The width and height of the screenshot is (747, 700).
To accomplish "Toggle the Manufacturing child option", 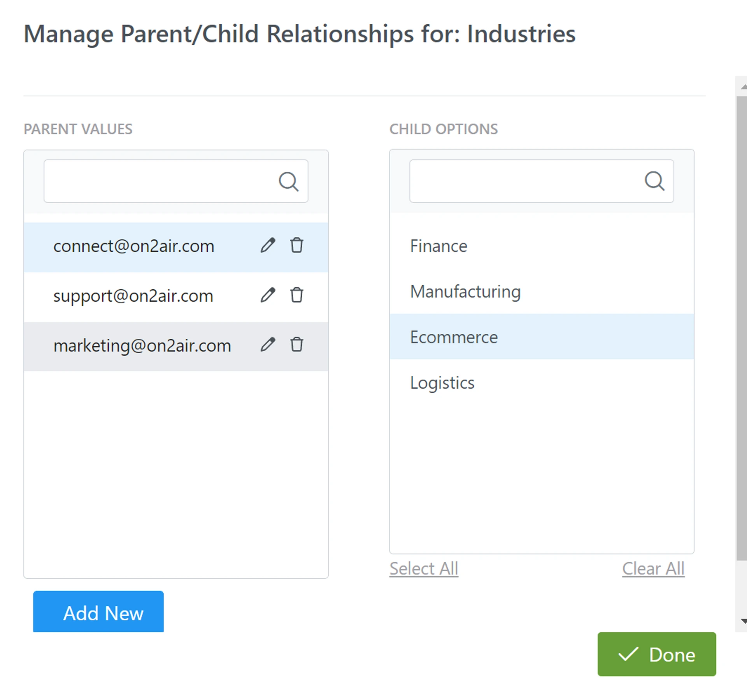I will (465, 292).
